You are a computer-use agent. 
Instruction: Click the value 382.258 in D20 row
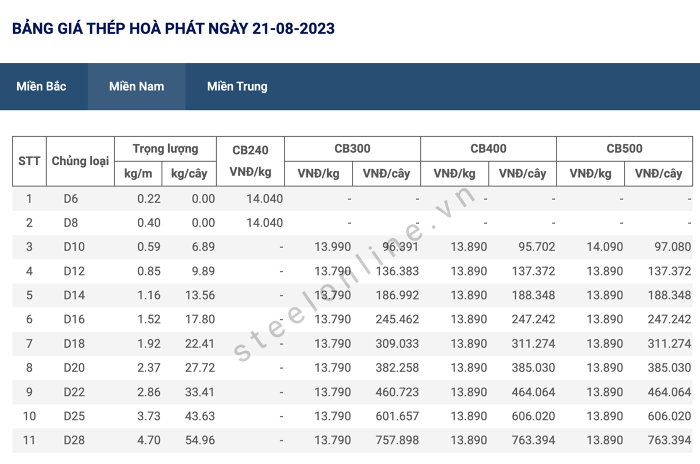click(x=397, y=368)
